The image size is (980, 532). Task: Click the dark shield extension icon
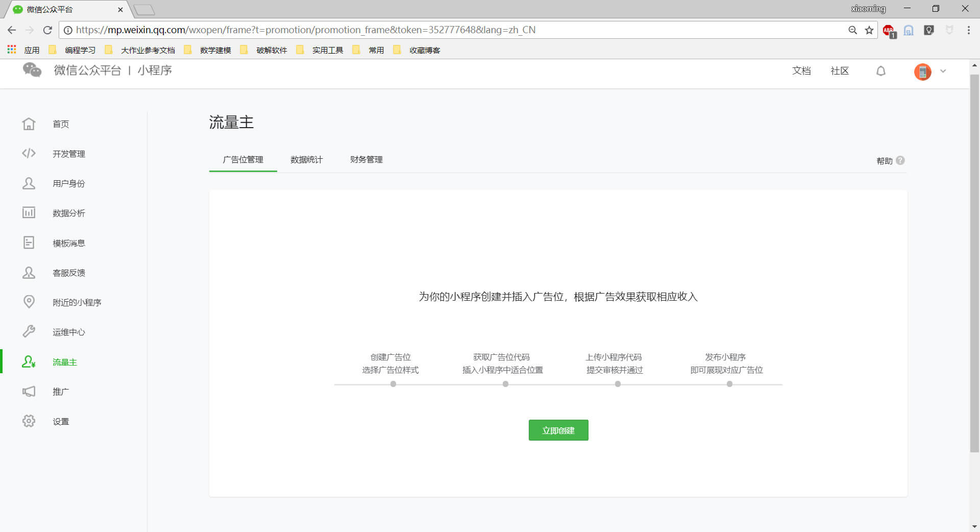(x=929, y=30)
